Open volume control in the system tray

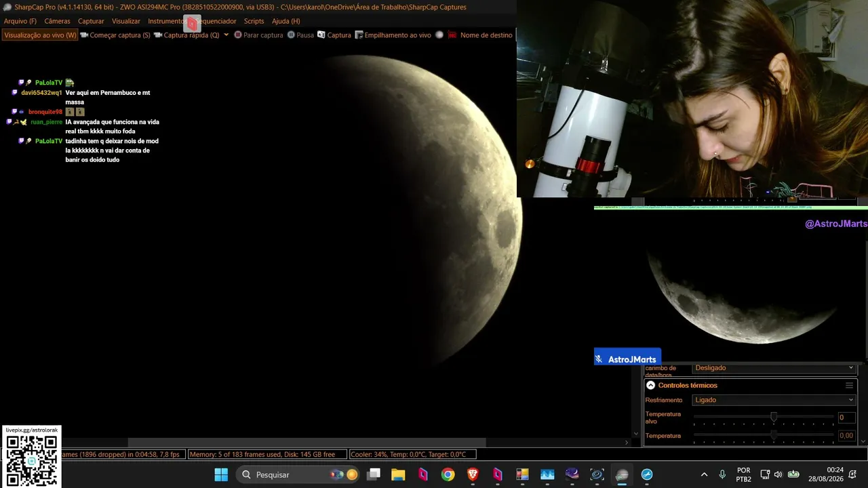point(778,474)
